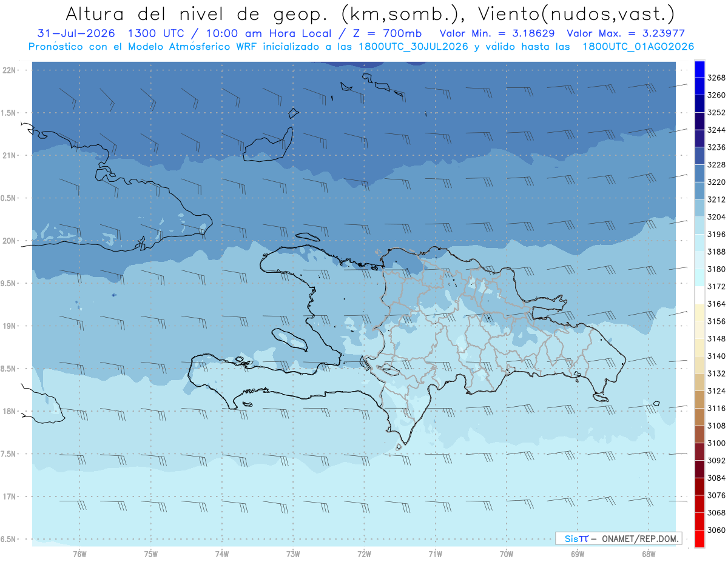Image resolution: width=728 pixels, height=562 pixels.
Task: Click the '73W' longitude label
Action: pos(293,554)
